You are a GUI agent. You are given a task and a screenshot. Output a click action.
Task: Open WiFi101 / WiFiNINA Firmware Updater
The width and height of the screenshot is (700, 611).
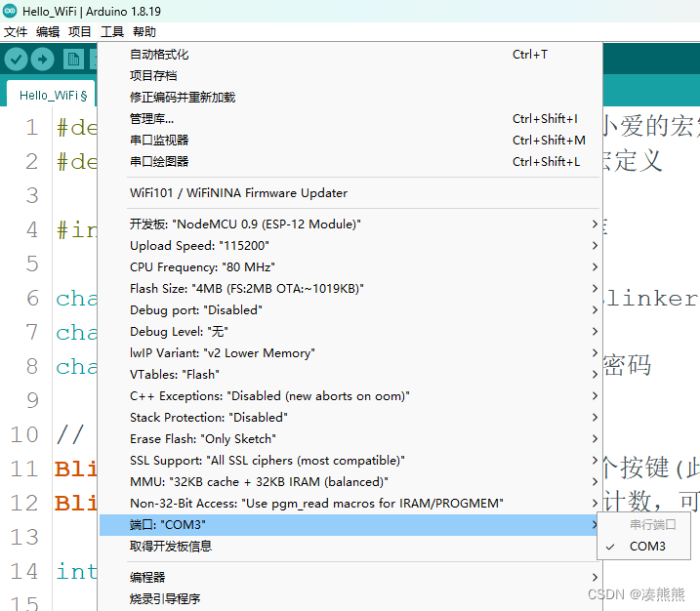[x=350, y=193]
